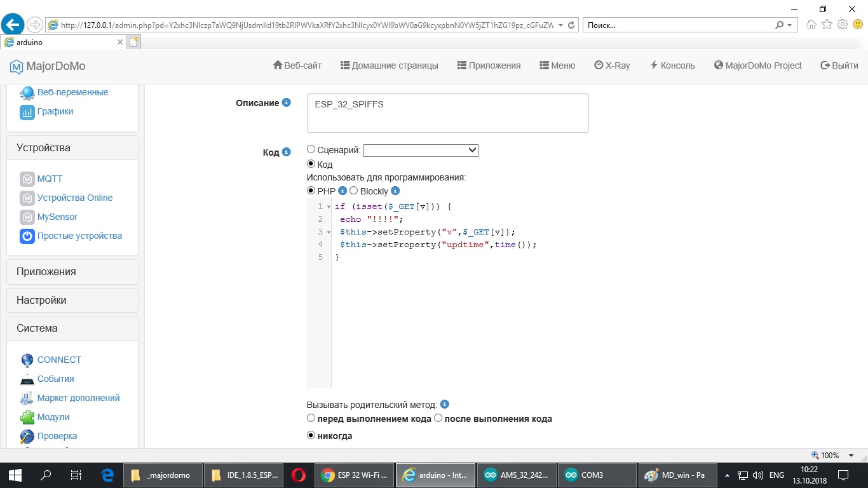Viewport: 868px width, 488px height.
Task: Choose the Blockly programming radio option
Action: (354, 191)
